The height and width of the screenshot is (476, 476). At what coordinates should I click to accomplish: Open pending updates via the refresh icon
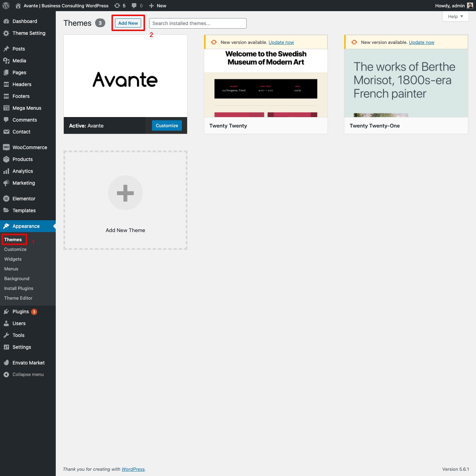point(117,6)
